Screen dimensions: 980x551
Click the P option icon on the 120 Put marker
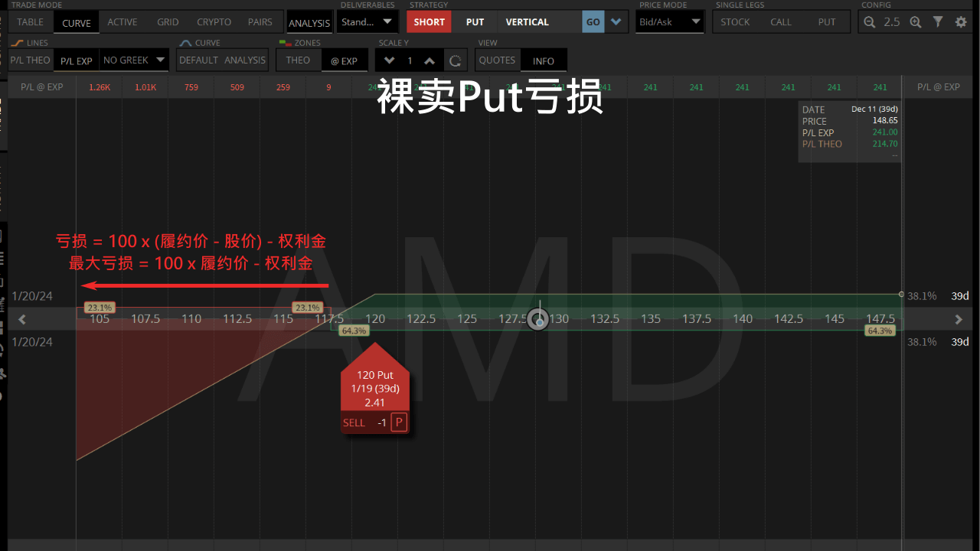[398, 422]
